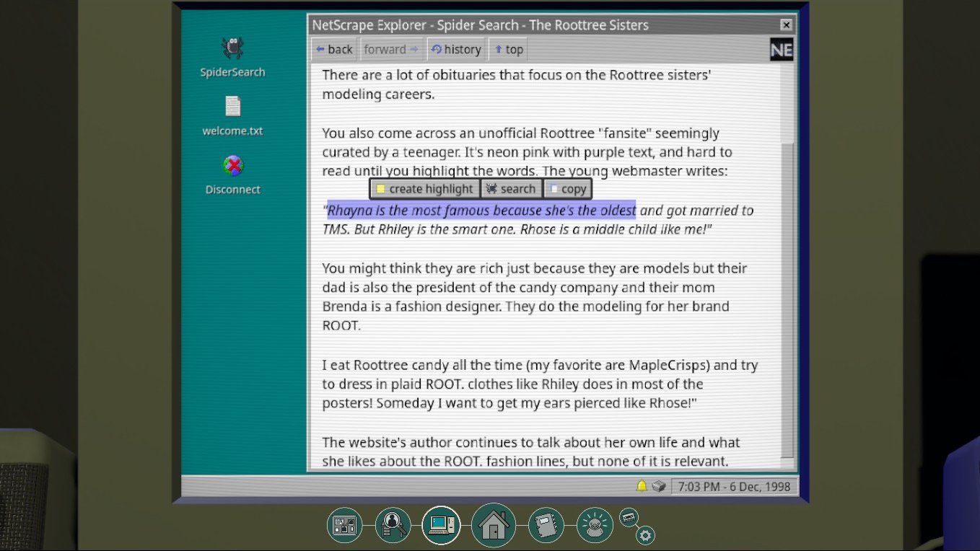Click the Disconnect globe icon
The height and width of the screenshot is (551, 980).
pos(233,167)
